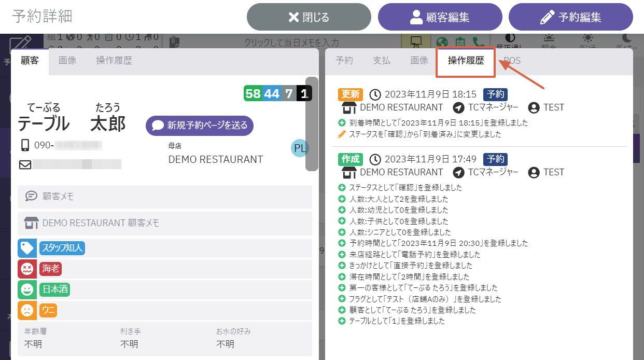Click the blue tag icon beside スタッフ知人
The width and height of the screenshot is (644, 360).
pos(27,248)
